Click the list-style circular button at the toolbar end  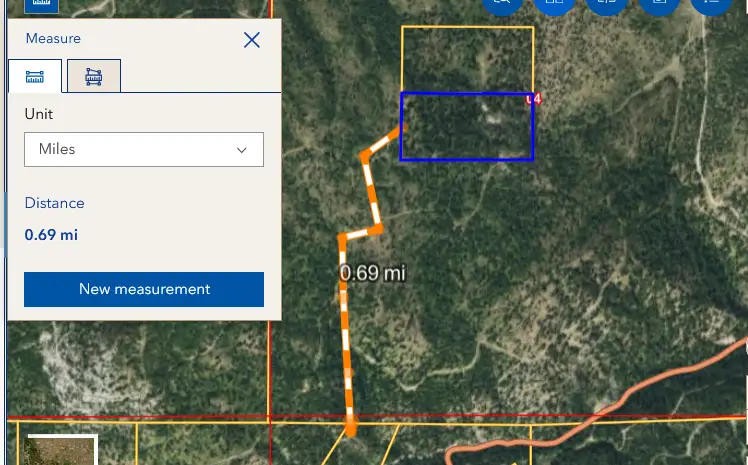(711, 4)
